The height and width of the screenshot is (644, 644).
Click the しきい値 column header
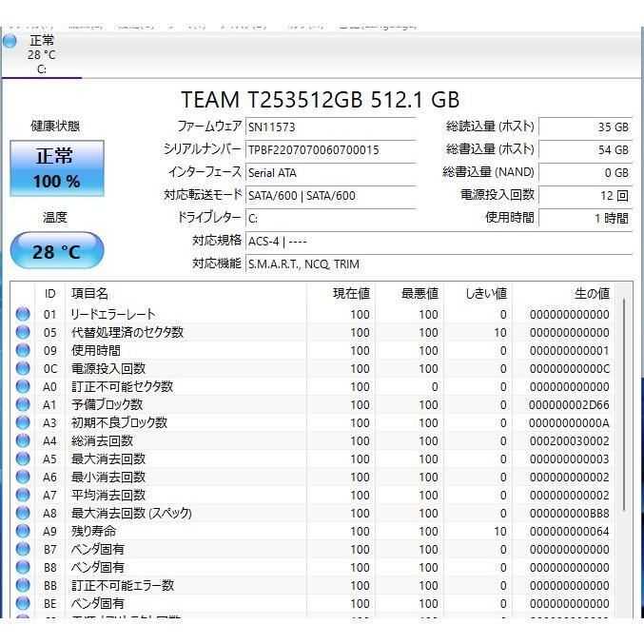point(478,294)
